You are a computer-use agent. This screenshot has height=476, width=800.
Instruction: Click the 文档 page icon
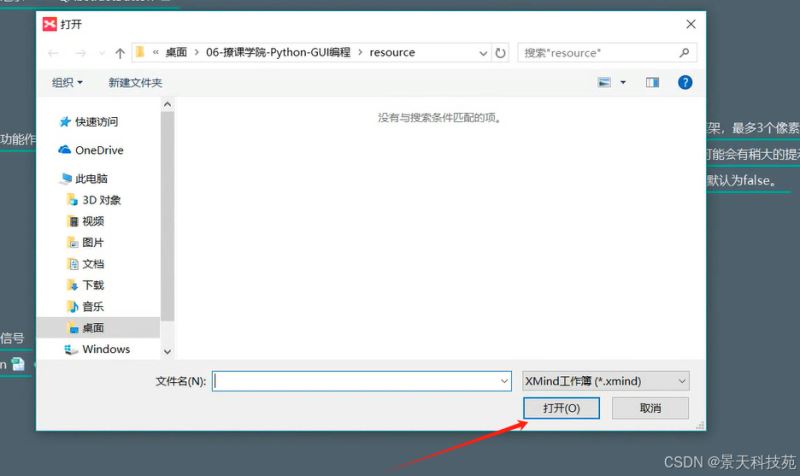point(72,264)
